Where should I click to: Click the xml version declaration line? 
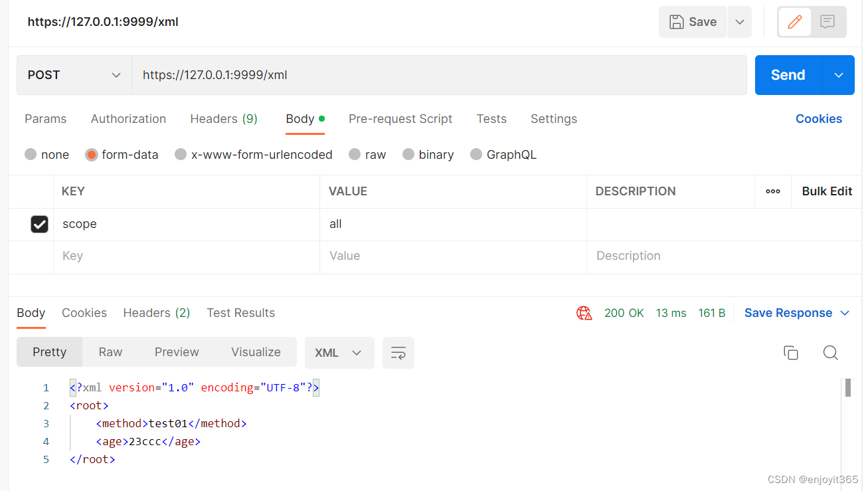point(195,387)
